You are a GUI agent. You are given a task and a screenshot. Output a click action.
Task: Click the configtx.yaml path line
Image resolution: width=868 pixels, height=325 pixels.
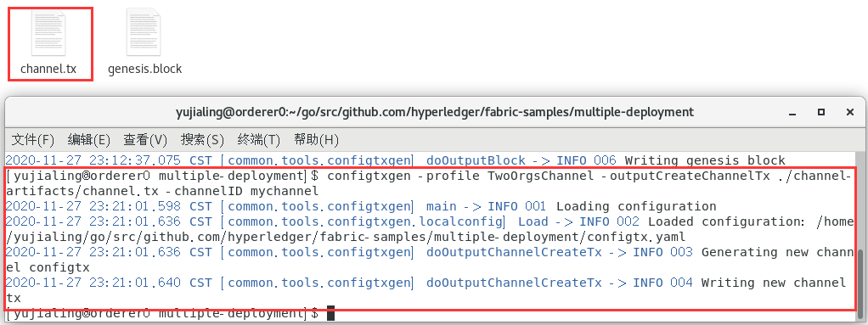click(x=346, y=237)
